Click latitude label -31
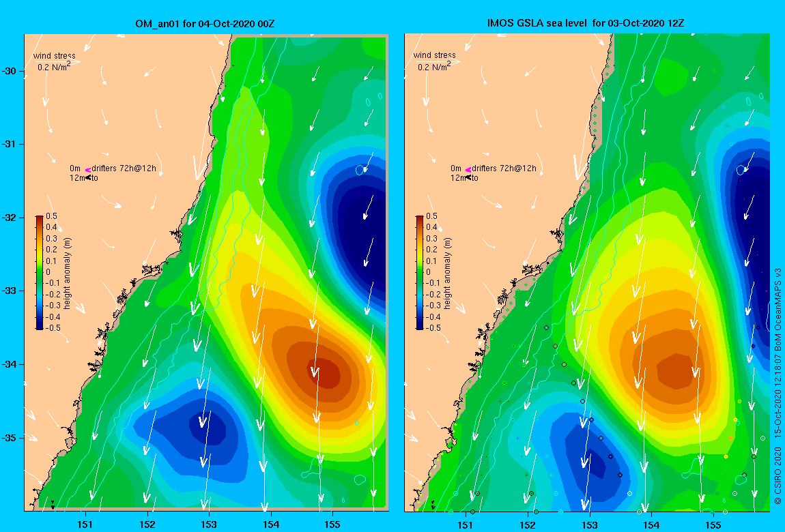Viewport: 785px width, 532px height. point(9,144)
